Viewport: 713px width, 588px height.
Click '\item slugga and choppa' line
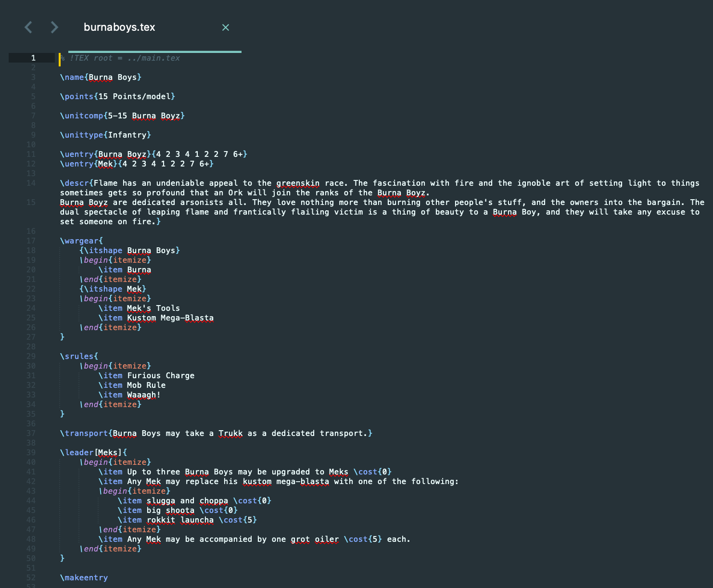pos(194,501)
